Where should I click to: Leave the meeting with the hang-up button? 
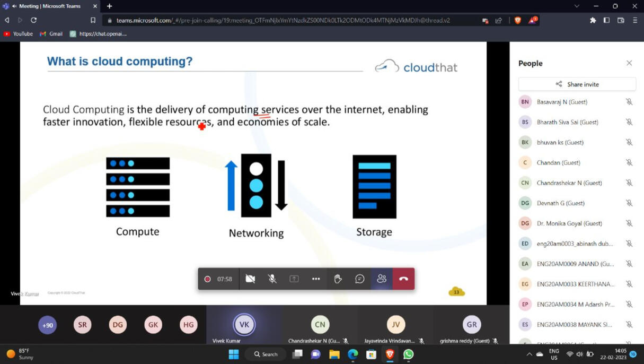pyautogui.click(x=403, y=279)
